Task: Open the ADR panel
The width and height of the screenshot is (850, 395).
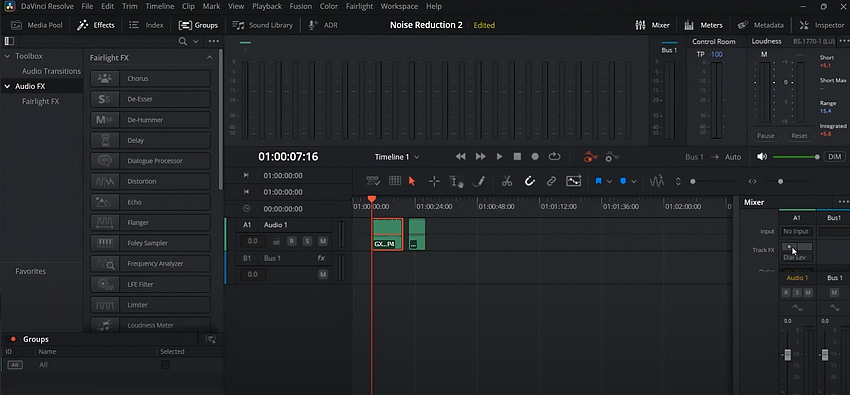Action: click(x=323, y=25)
